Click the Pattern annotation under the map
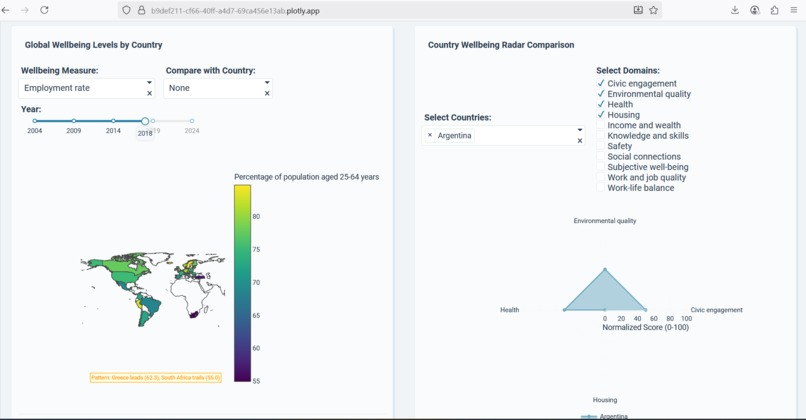This screenshot has width=806, height=420. coord(156,378)
